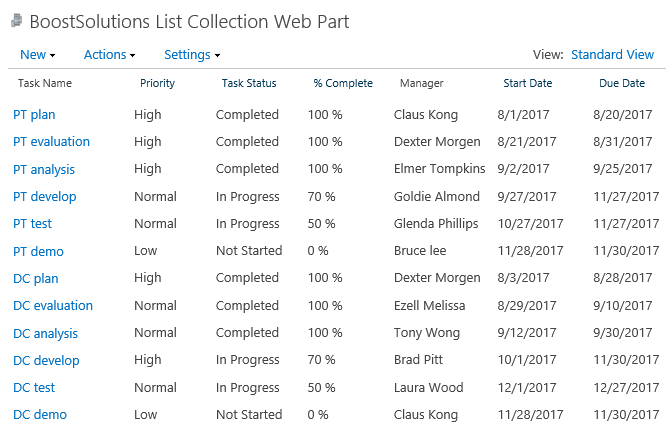Viewport: 666px width, 436px height.
Task: Sort by the Start Date column header
Action: pyautogui.click(x=528, y=83)
